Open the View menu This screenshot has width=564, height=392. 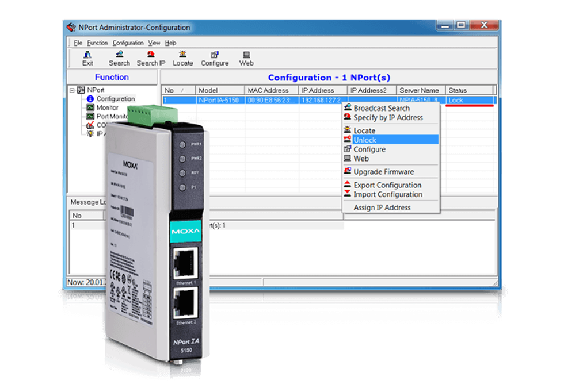[x=154, y=43]
